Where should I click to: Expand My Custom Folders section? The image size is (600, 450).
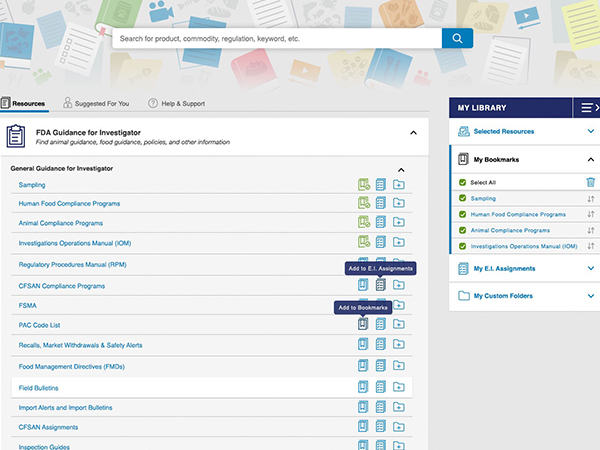click(590, 296)
